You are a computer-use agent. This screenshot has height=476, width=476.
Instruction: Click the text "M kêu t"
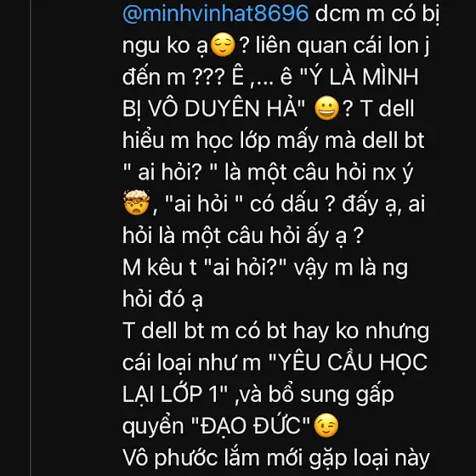(x=160, y=268)
